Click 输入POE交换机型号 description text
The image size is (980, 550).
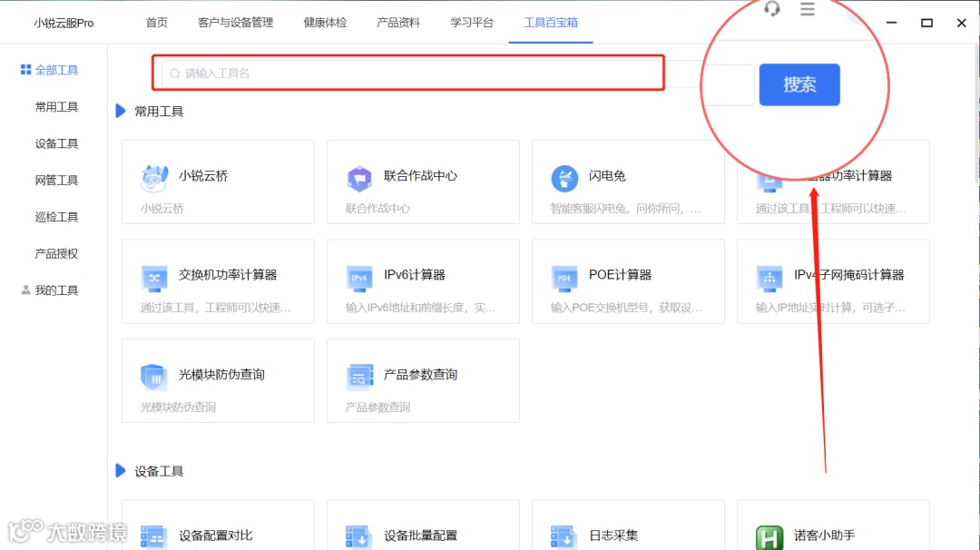[625, 308]
